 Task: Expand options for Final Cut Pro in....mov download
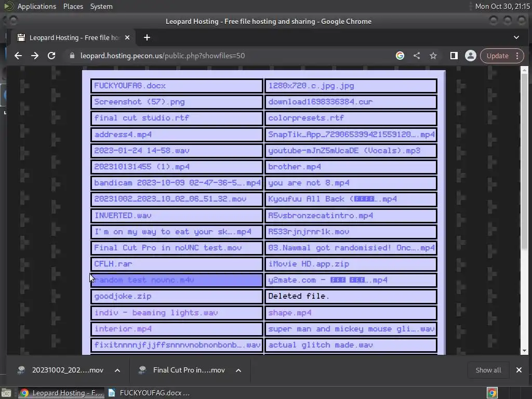[x=238, y=370]
